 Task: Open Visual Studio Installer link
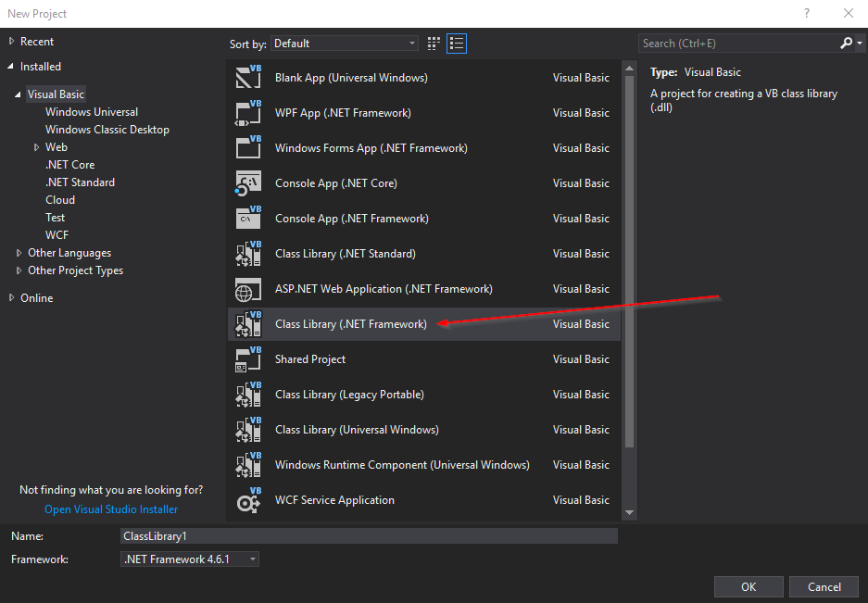tap(111, 509)
